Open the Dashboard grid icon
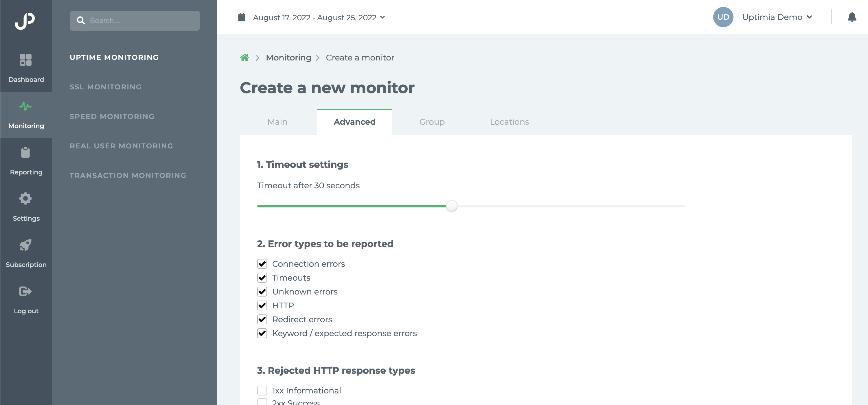This screenshot has height=405, width=868. pyautogui.click(x=26, y=60)
